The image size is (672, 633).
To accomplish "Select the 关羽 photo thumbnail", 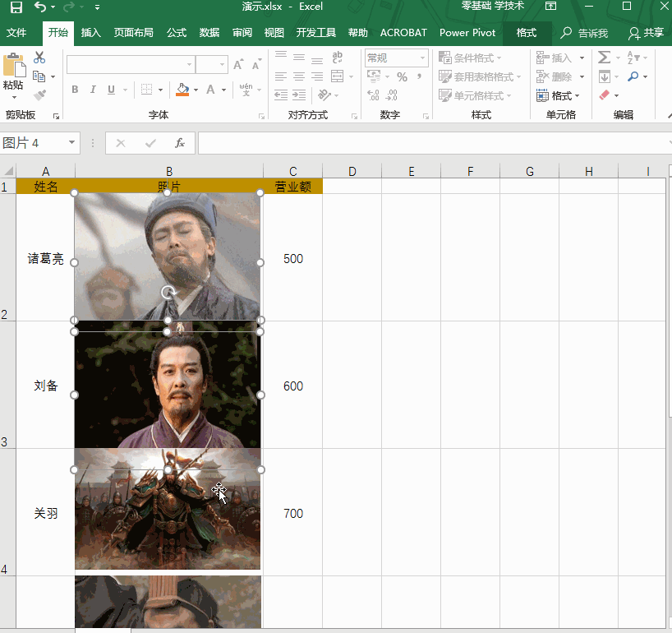I will click(x=168, y=509).
